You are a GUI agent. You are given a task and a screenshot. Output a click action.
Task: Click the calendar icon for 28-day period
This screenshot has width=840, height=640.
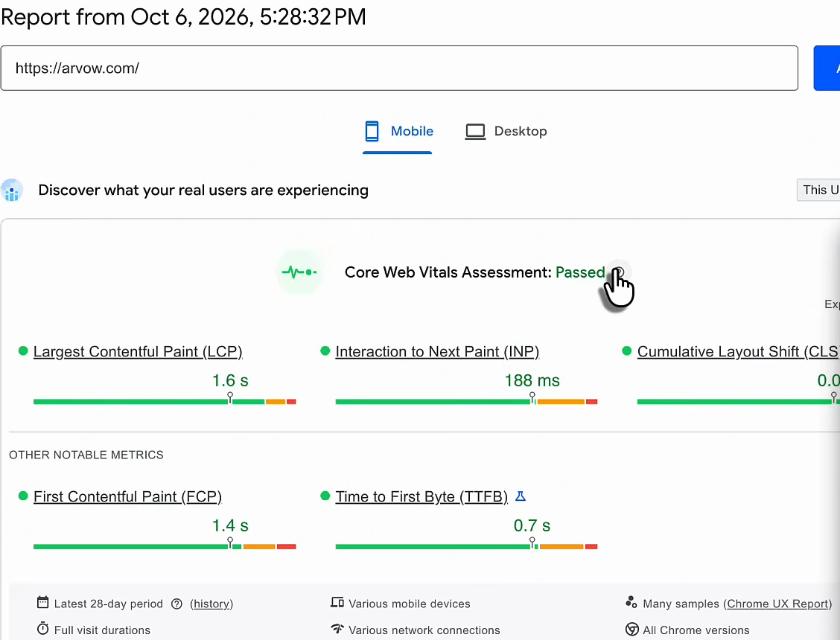[x=43, y=603]
